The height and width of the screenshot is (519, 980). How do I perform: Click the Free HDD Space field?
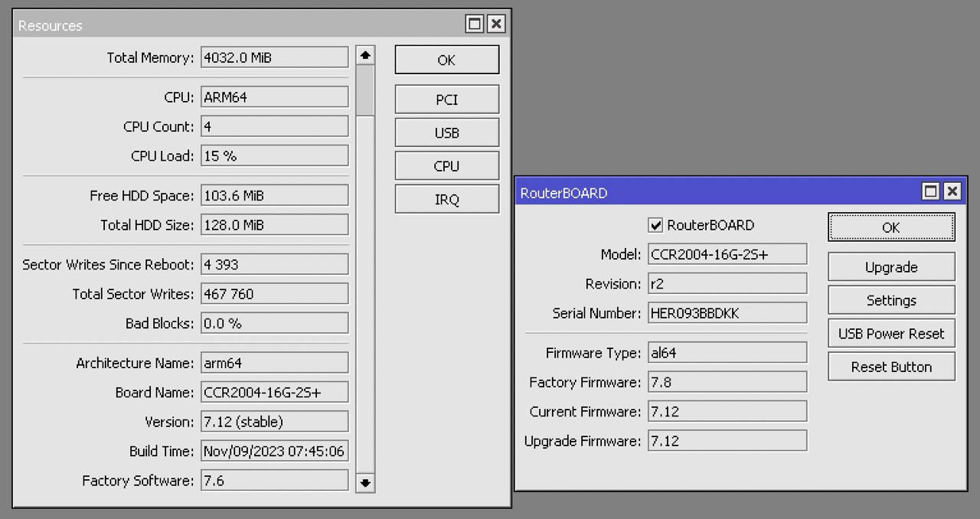click(275, 195)
